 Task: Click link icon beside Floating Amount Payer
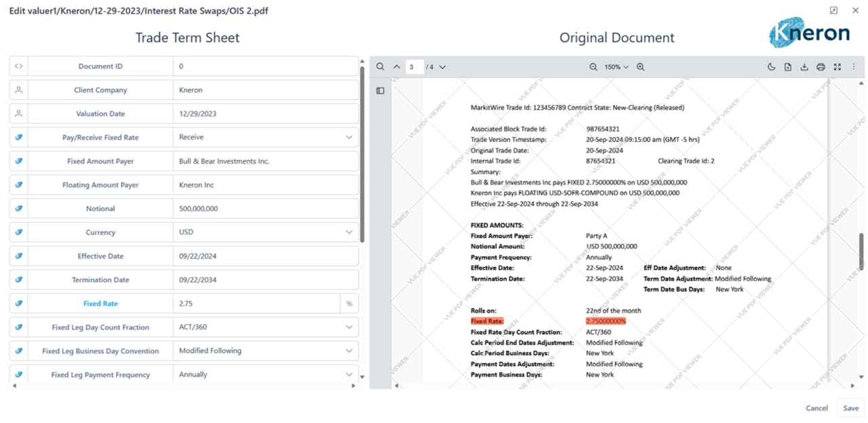coord(19,185)
